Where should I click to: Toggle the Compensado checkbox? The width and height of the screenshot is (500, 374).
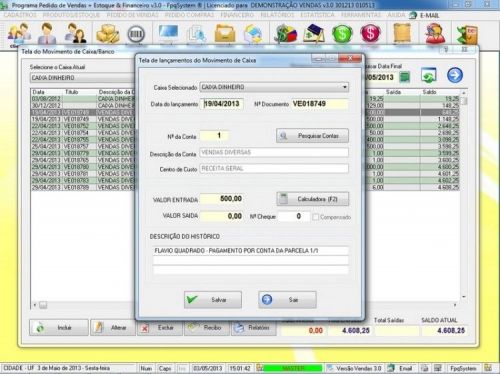[315, 217]
